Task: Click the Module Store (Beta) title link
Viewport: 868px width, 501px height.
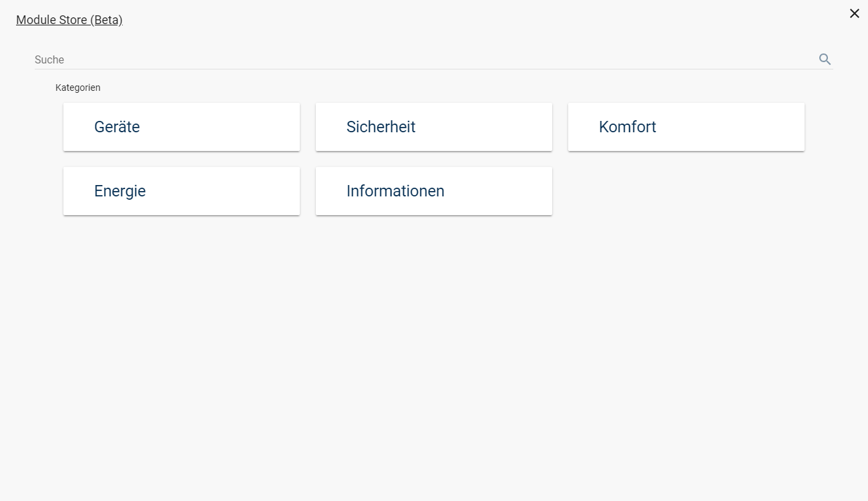Action: pos(69,20)
